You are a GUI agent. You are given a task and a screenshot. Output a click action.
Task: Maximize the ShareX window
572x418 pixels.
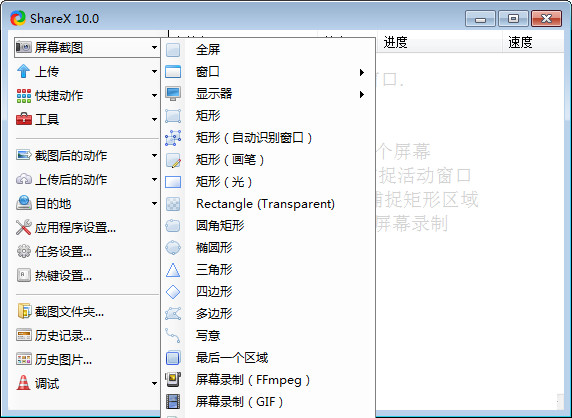click(513, 19)
